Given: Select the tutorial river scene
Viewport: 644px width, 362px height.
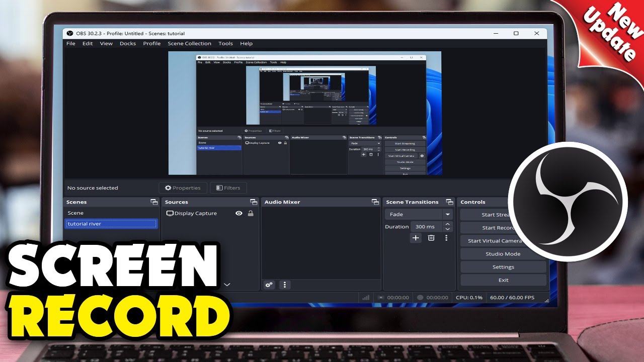Looking at the screenshot, I should pyautogui.click(x=111, y=224).
